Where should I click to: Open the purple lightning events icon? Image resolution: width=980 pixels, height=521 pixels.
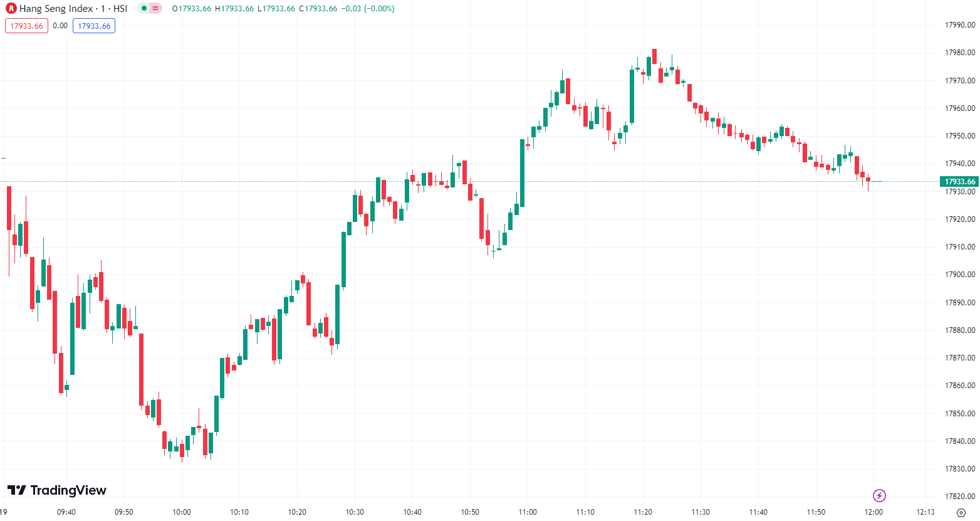point(879,496)
